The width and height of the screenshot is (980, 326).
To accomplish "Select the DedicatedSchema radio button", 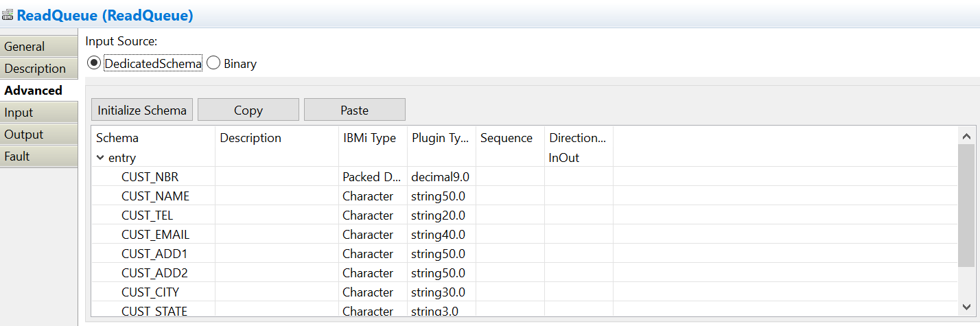I will [94, 64].
